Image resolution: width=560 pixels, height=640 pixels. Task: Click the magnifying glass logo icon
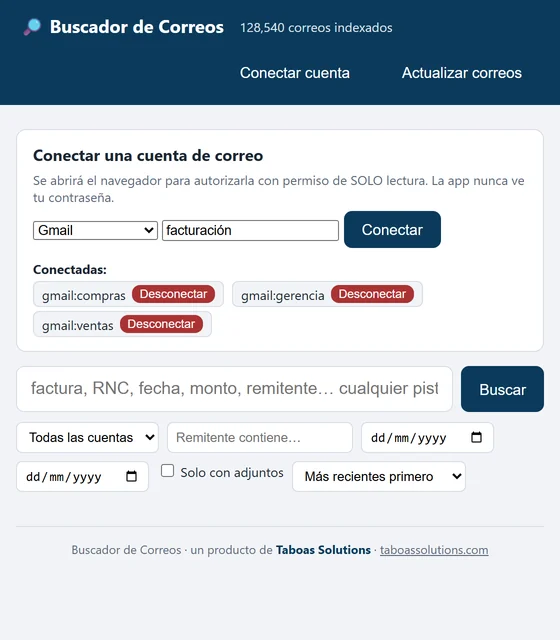click(32, 27)
